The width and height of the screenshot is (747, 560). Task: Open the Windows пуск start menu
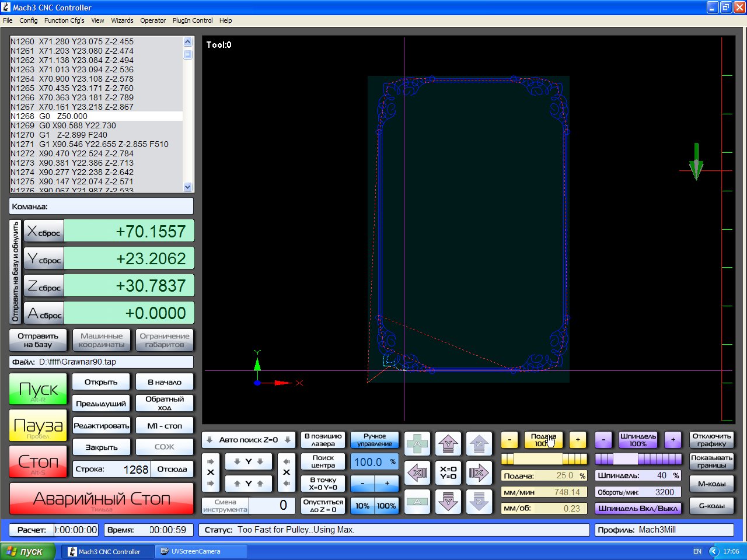(28, 551)
